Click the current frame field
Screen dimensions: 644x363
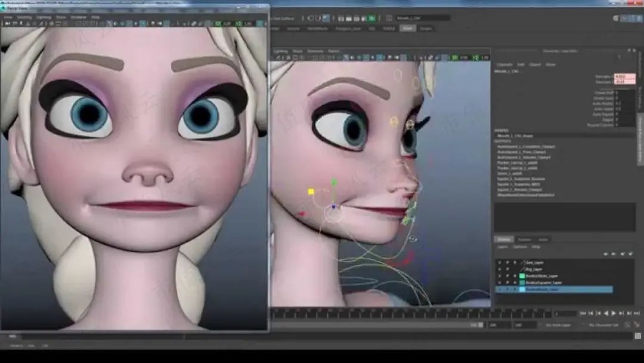pyautogui.click(x=565, y=313)
